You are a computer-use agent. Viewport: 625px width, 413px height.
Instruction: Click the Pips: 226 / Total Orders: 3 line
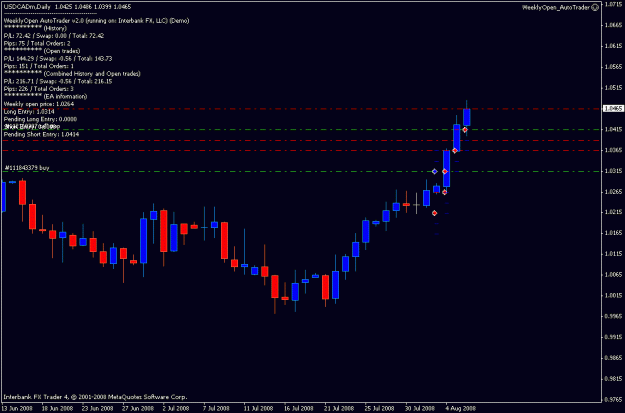pyautogui.click(x=39, y=89)
